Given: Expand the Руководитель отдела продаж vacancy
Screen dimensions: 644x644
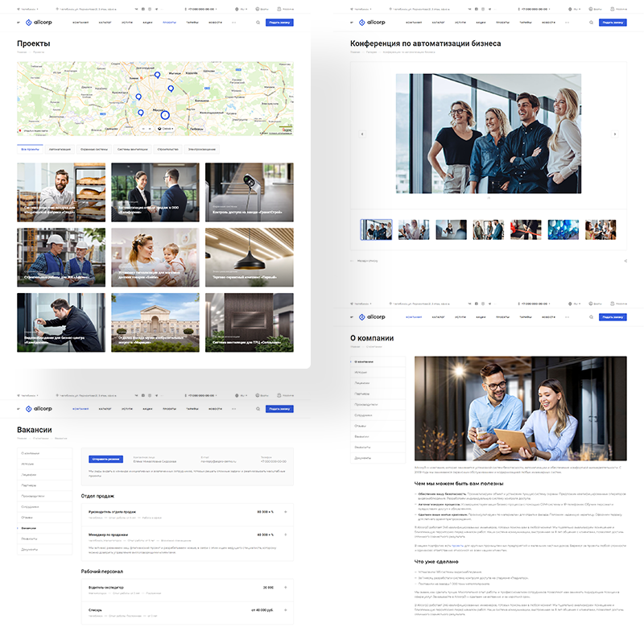Looking at the screenshot, I should [286, 512].
